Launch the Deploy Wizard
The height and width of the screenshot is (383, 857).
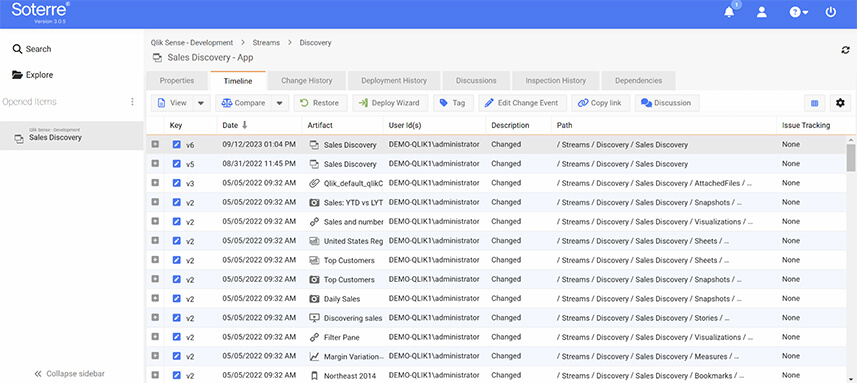(390, 103)
